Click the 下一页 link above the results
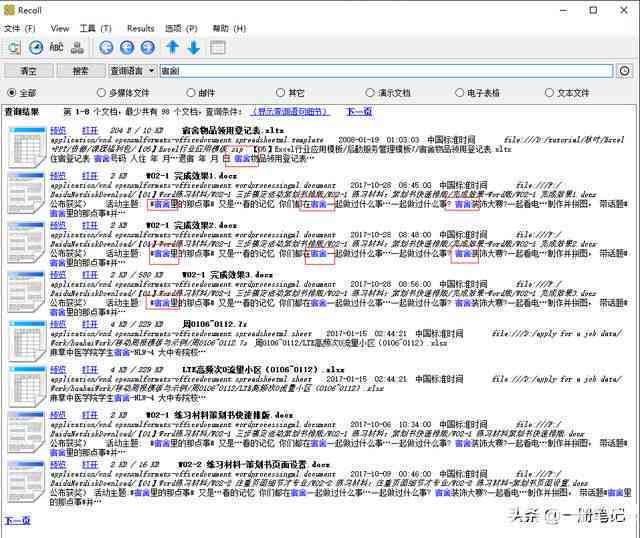Image resolution: width=640 pixels, height=538 pixels. pyautogui.click(x=359, y=111)
